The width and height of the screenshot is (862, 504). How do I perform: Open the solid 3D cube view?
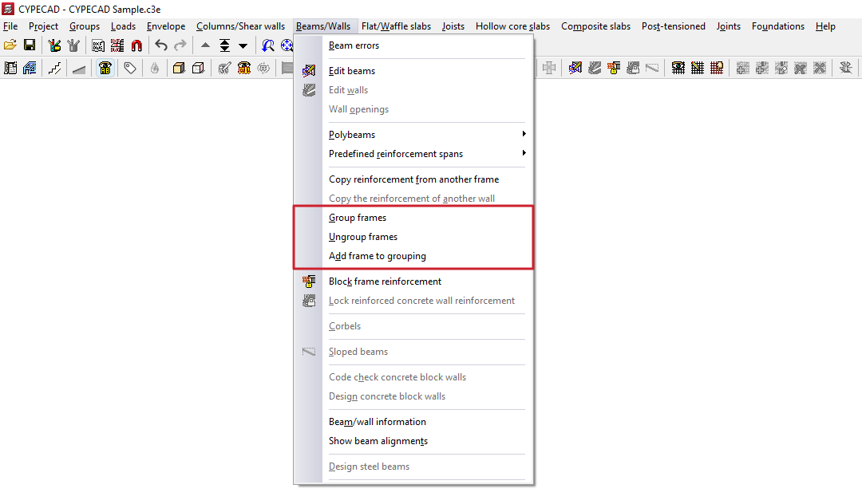179,68
